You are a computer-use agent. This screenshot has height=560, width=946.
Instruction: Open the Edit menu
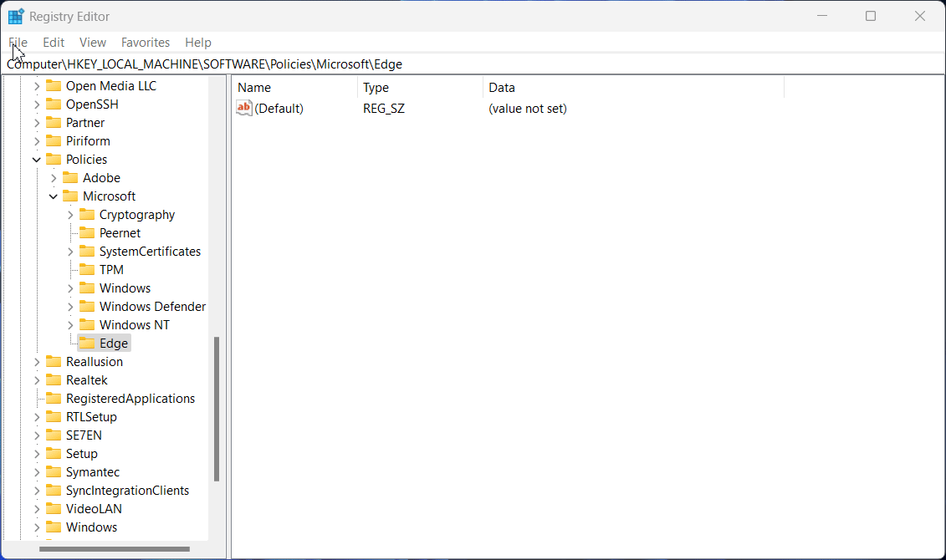[x=53, y=43]
